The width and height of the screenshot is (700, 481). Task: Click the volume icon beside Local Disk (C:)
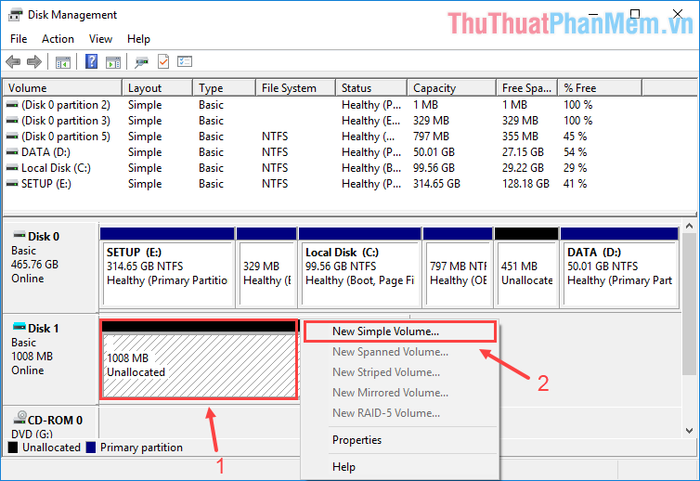click(12, 168)
